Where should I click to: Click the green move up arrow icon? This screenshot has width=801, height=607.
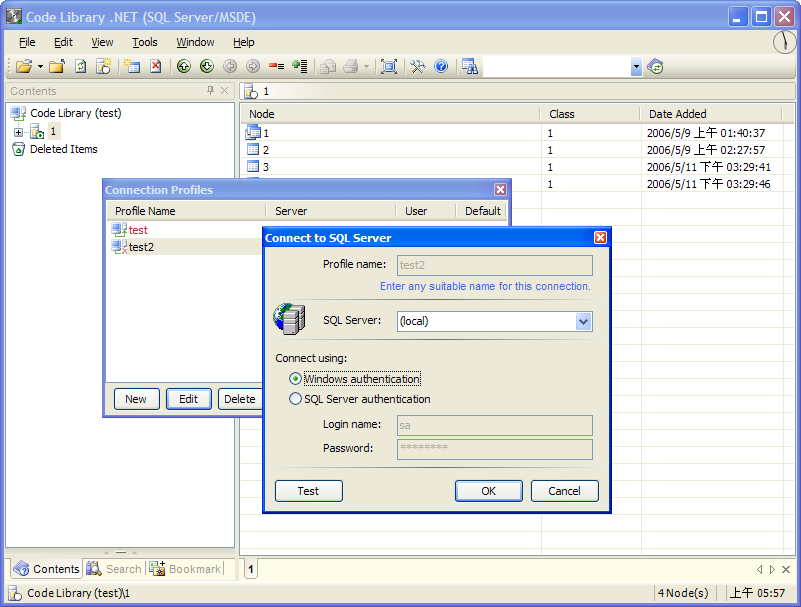[184, 66]
